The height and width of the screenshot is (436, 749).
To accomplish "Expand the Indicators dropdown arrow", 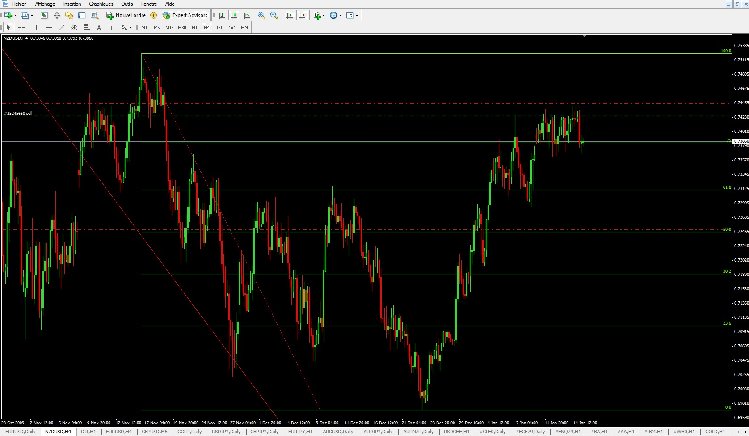I will point(323,15).
